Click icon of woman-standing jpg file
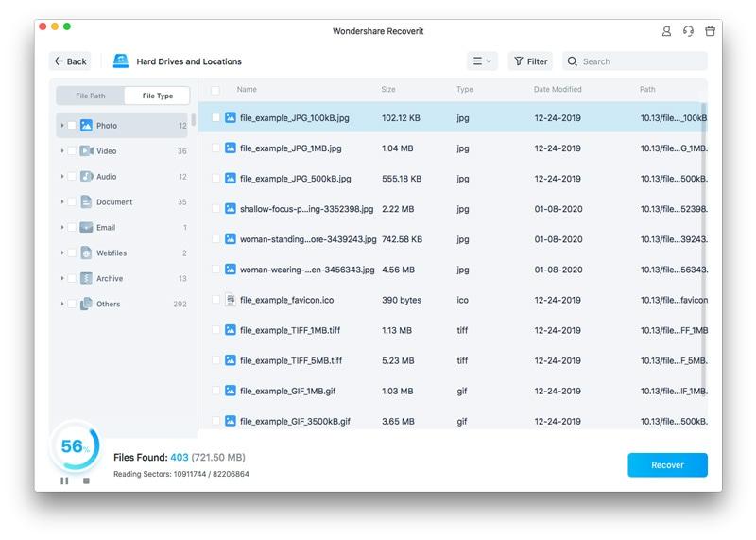This screenshot has width=756, height=540. [x=231, y=239]
